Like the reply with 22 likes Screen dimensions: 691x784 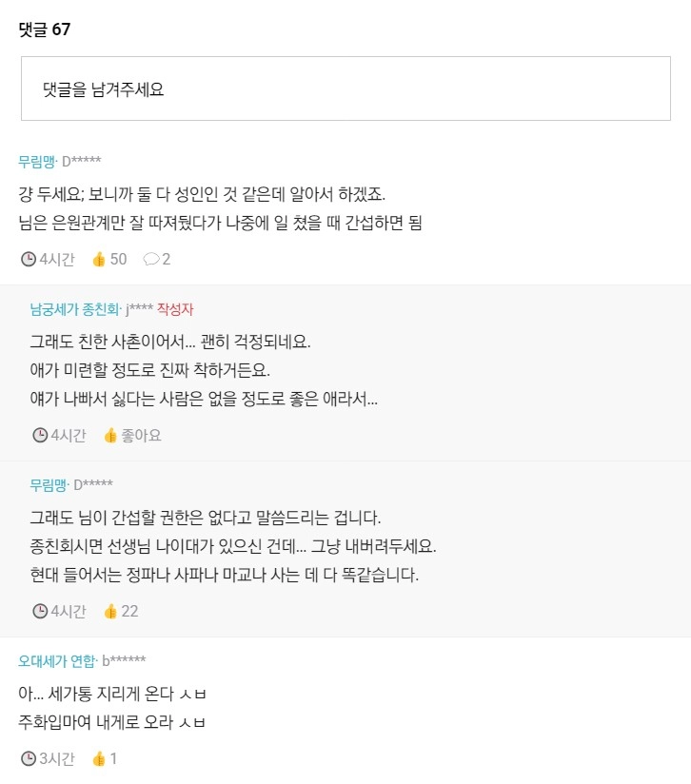(110, 611)
